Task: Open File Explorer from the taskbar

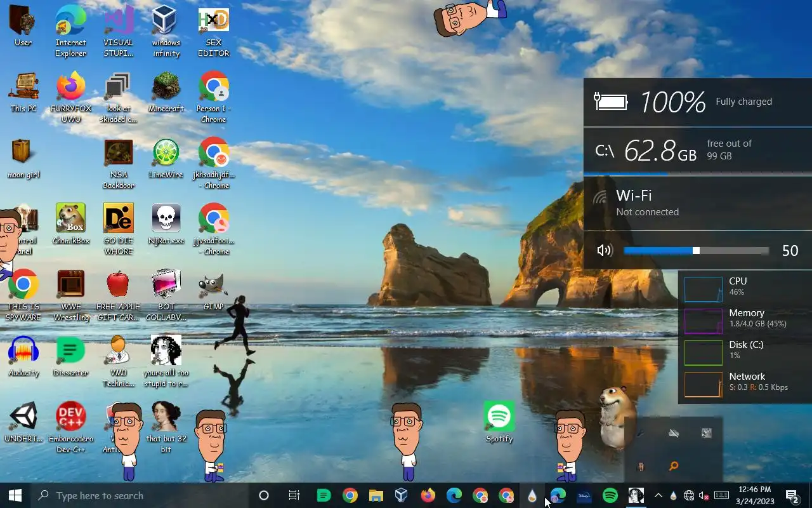Action: tap(376, 495)
